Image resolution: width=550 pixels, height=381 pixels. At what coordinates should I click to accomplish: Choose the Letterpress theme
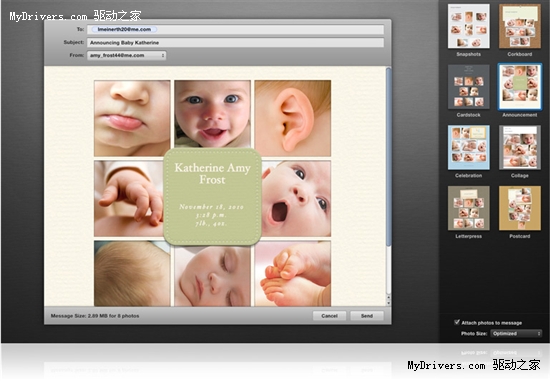[x=468, y=208]
